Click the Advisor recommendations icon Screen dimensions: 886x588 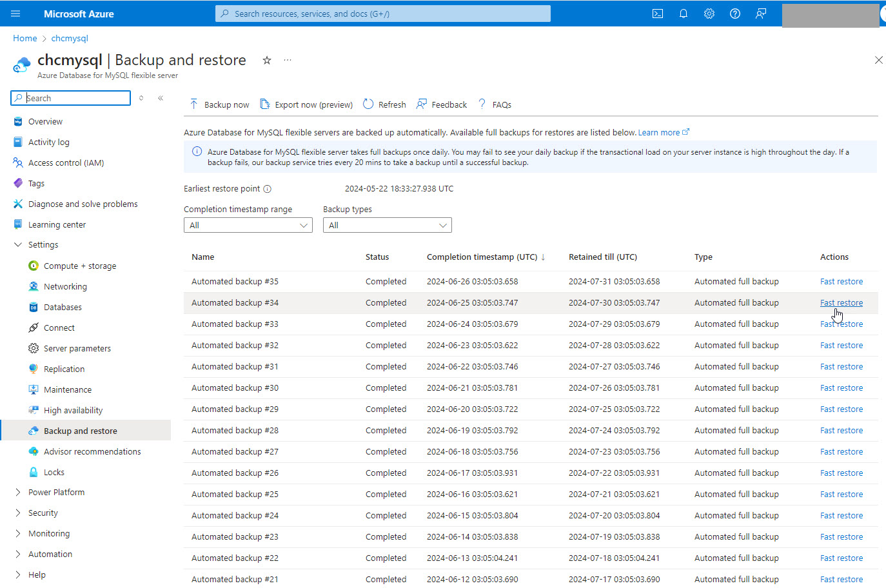point(34,451)
